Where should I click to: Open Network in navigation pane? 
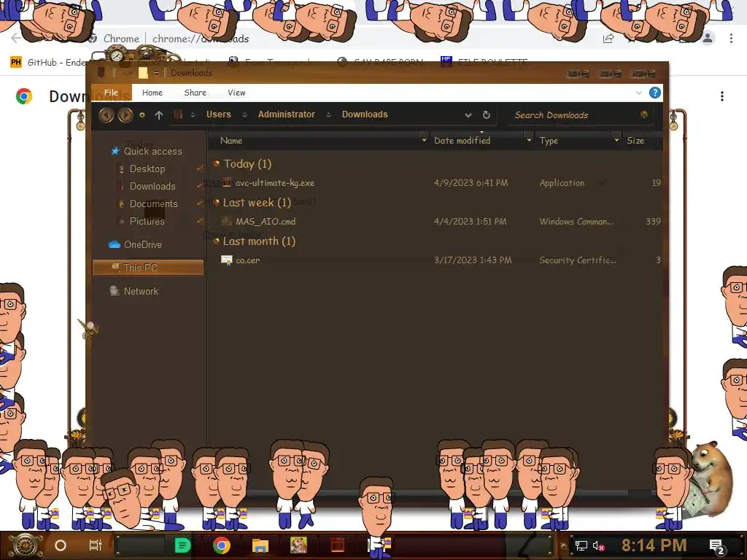click(x=141, y=292)
